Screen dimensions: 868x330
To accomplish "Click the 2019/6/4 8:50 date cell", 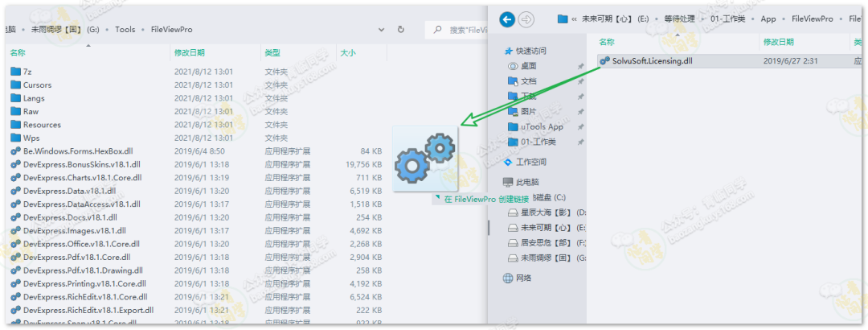I will pyautogui.click(x=199, y=151).
